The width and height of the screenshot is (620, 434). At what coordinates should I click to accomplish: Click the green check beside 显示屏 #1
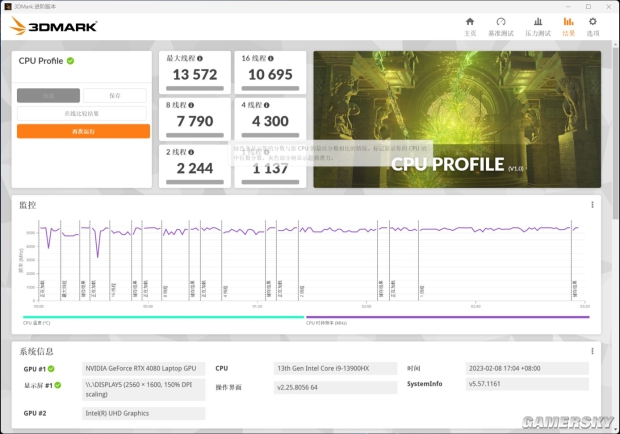pyautogui.click(x=58, y=385)
